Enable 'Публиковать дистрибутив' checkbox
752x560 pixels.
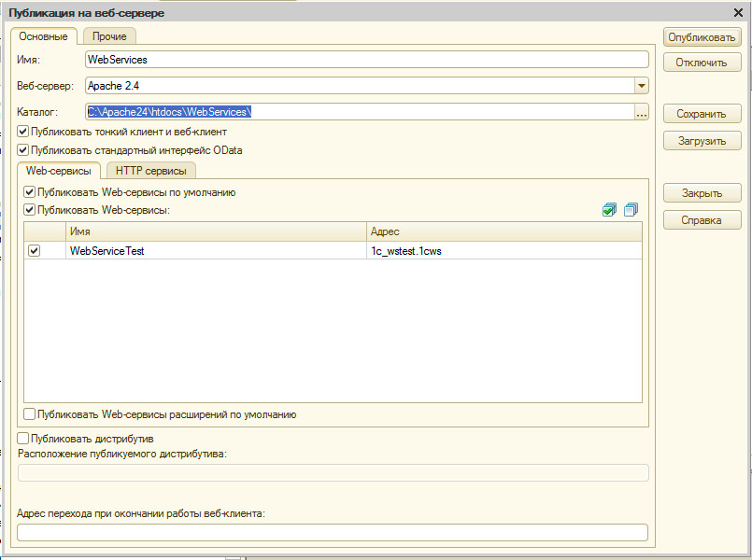tap(22, 438)
